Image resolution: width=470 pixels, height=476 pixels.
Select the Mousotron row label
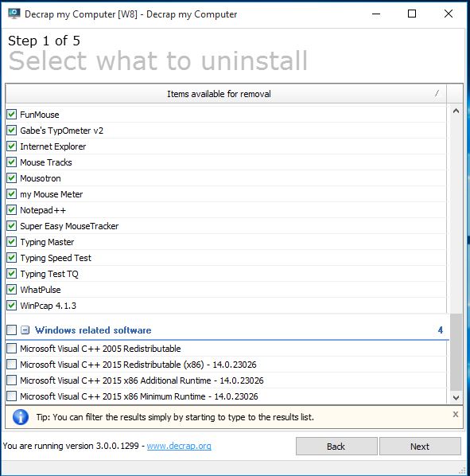[41, 178]
